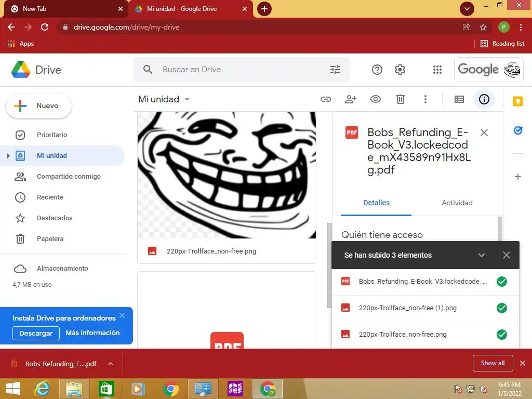Open a new browser tab
The width and height of the screenshot is (532, 399).
[264, 9]
